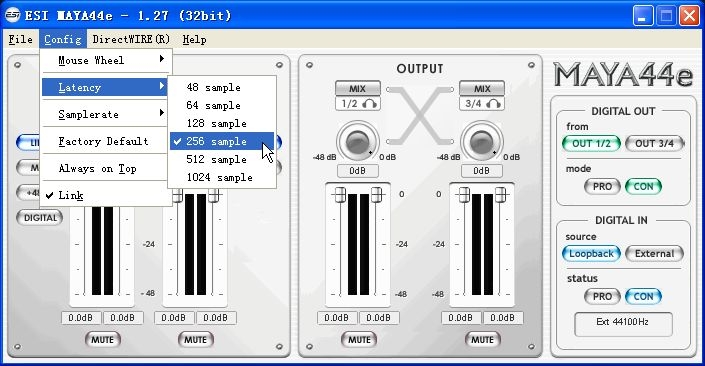Set latency to 48 sample
The image size is (705, 366).
(222, 87)
